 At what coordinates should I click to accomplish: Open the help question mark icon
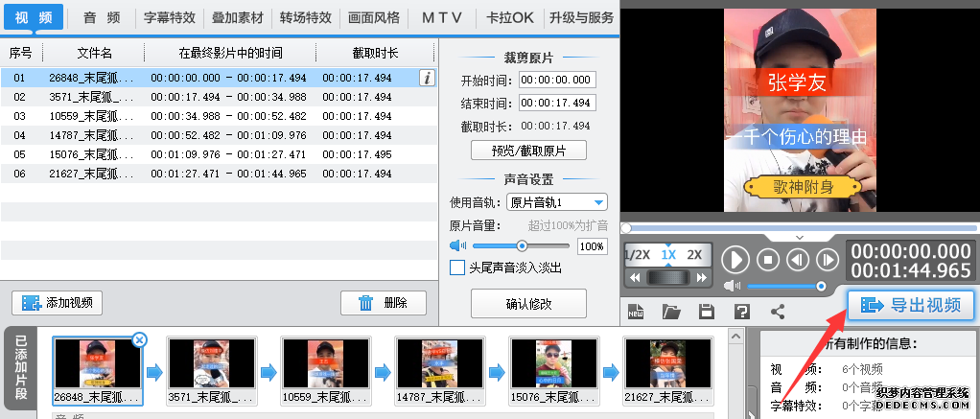pyautogui.click(x=742, y=312)
